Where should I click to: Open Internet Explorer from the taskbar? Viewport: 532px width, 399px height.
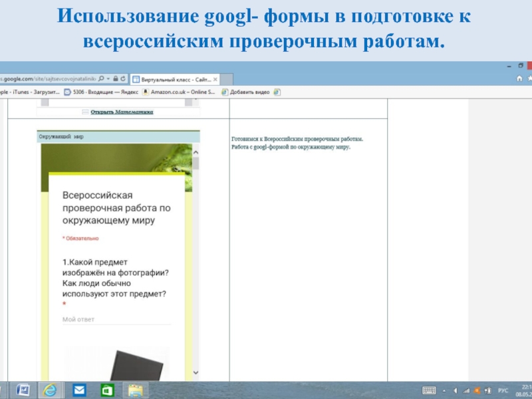pyautogui.click(x=50, y=390)
